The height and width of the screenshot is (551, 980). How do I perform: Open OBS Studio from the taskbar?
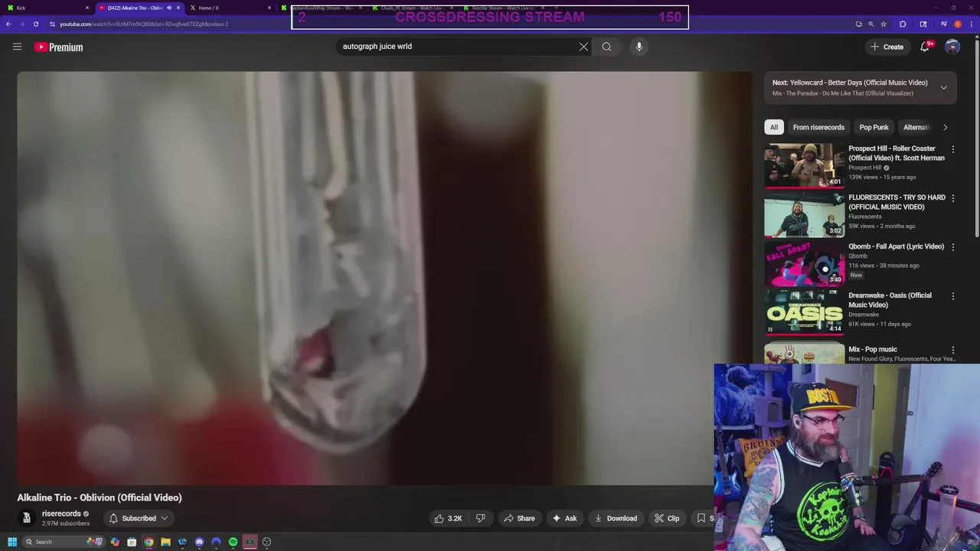[266, 542]
